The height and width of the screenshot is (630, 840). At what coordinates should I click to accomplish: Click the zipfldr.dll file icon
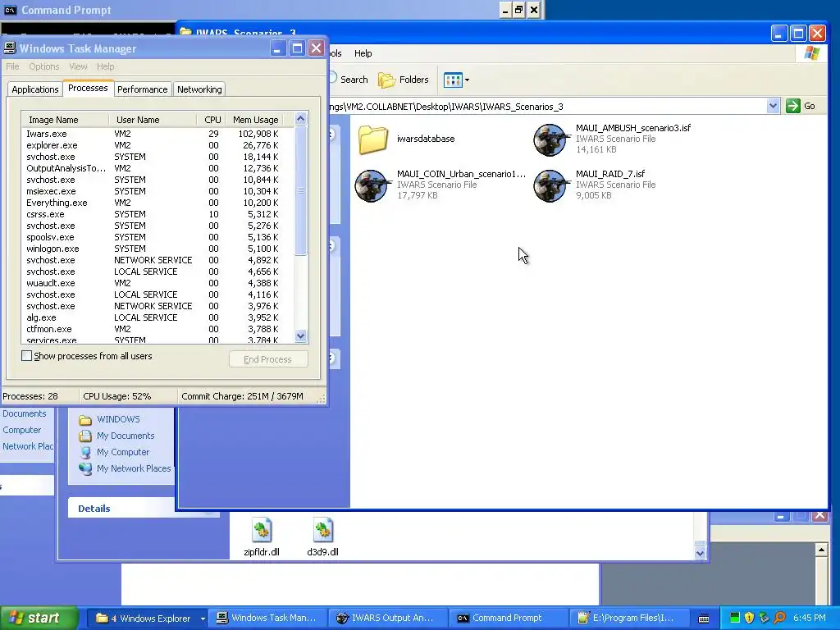coord(262,531)
